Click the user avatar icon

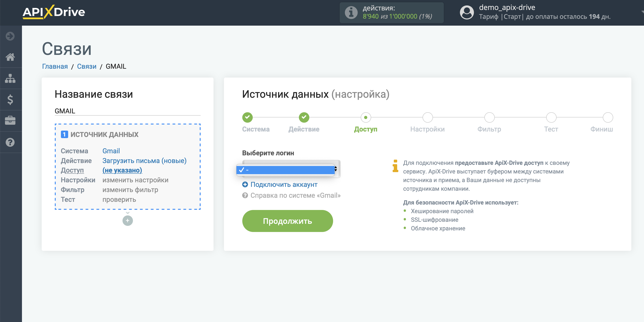466,12
